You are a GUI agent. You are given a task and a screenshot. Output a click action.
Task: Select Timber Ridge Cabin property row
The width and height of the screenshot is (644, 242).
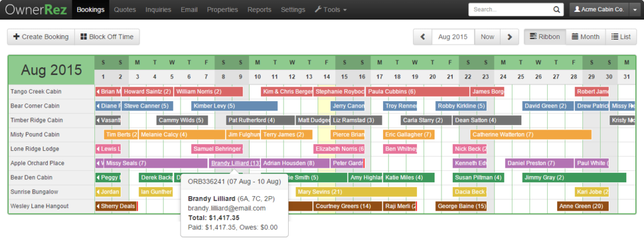click(52, 120)
